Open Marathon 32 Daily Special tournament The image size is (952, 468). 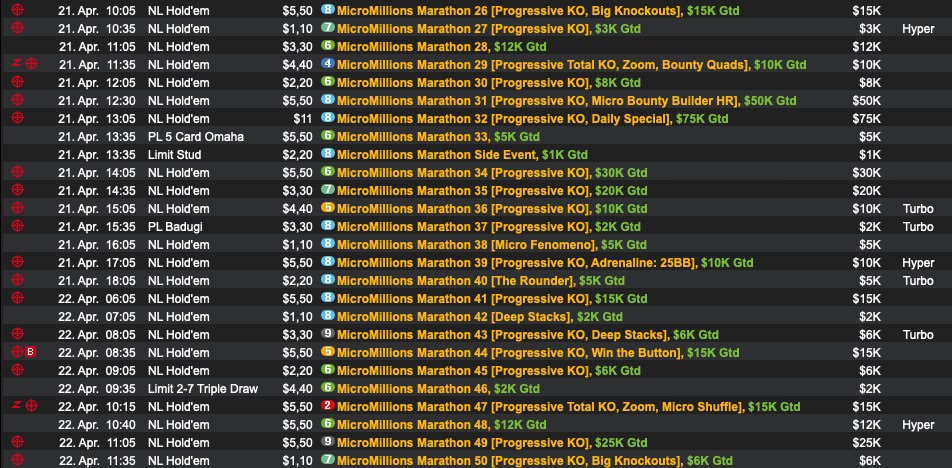coord(532,118)
